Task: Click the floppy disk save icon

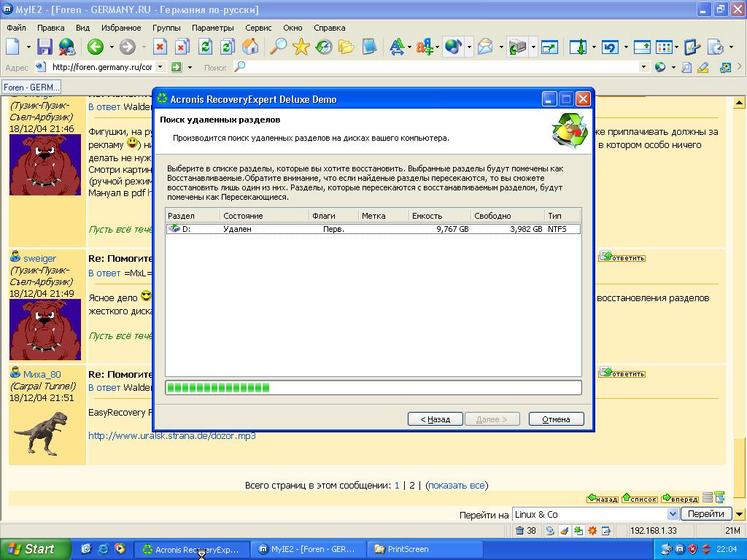Action: point(44,47)
